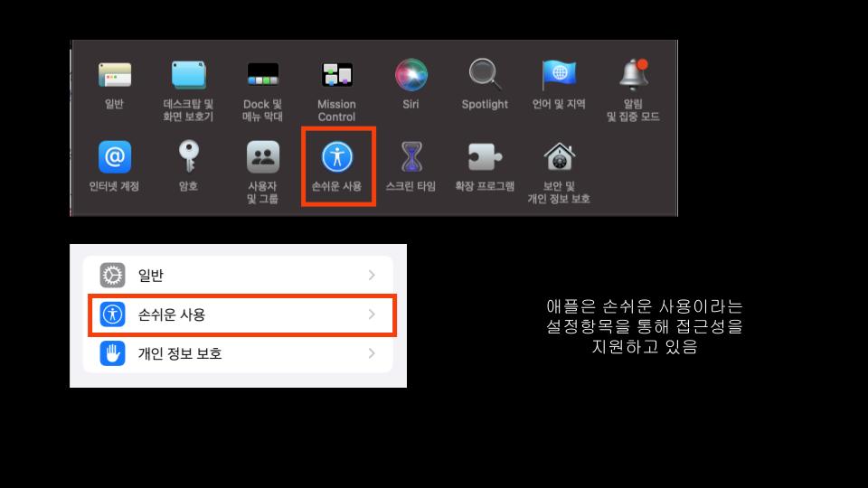This screenshot has width=868, height=488.
Task: Click hand icon in 개인 정보 보호 row
Action: [x=112, y=353]
